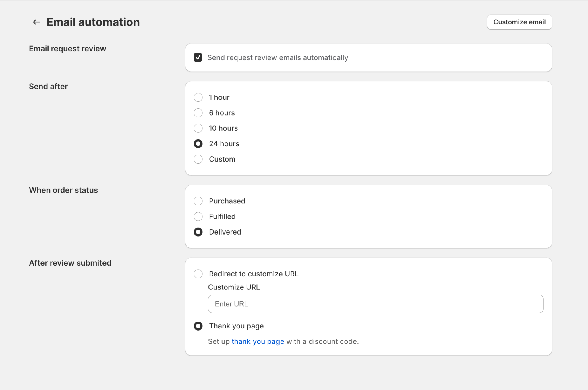Open the thank you page link

pos(258,341)
